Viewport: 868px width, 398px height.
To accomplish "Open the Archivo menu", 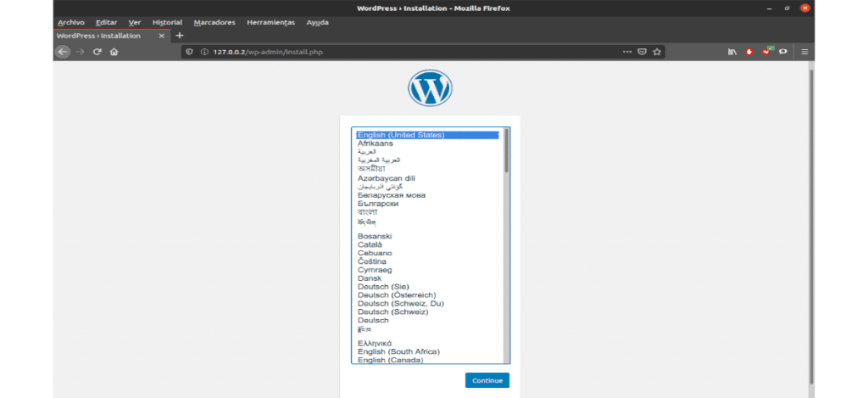I will pyautogui.click(x=71, y=22).
